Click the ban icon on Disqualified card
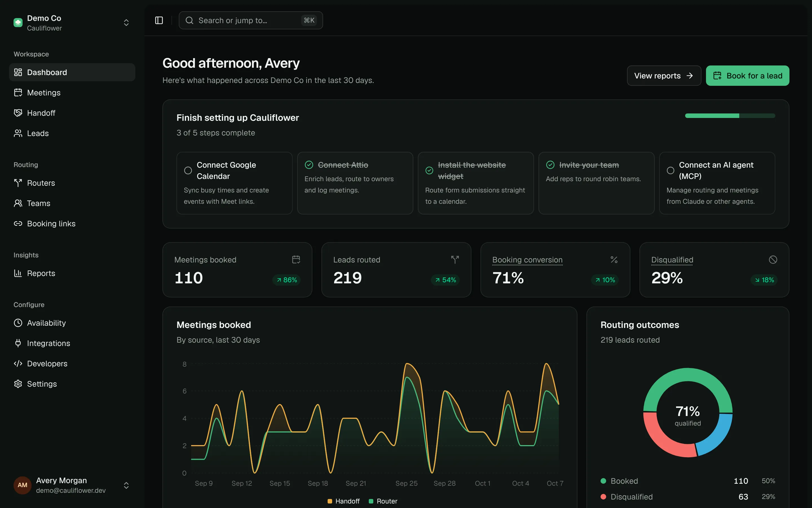The width and height of the screenshot is (812, 508). tap(773, 259)
